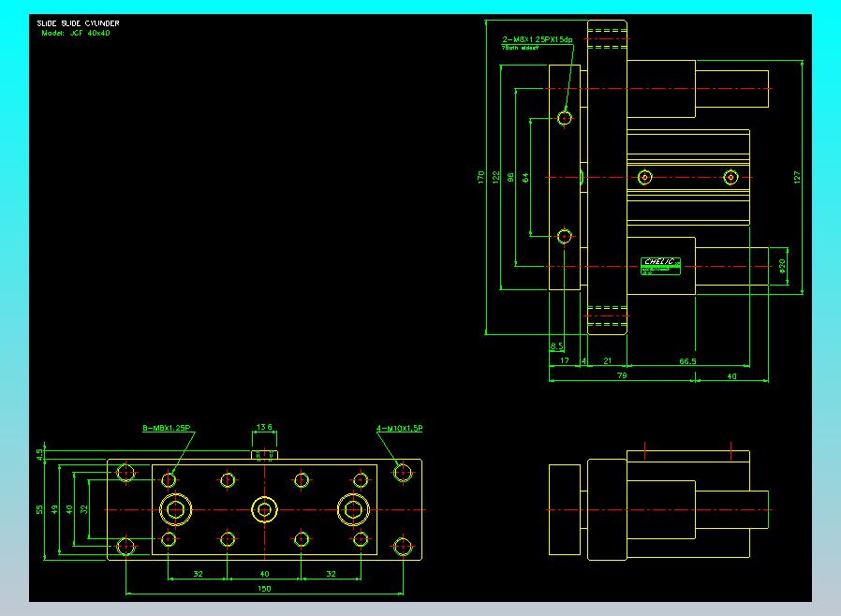Click the 170 overall height dimension

coord(480,176)
